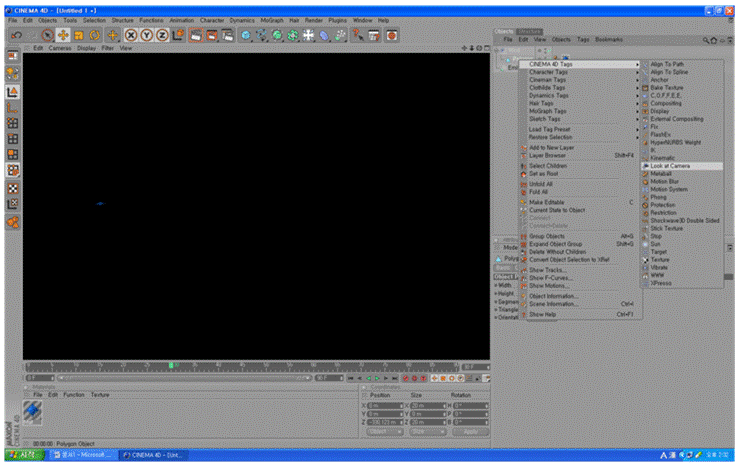This screenshot has height=464, width=738.
Task: Toggle the X axis lock
Action: tap(129, 35)
